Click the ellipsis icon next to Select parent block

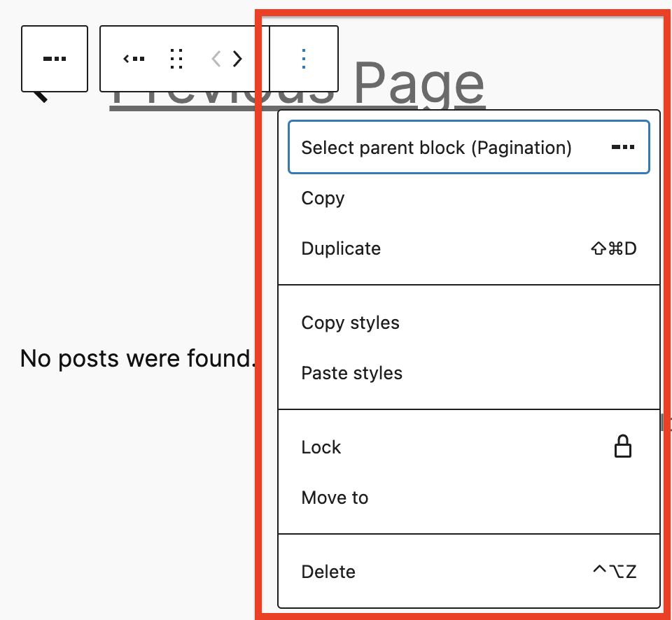[x=623, y=147]
